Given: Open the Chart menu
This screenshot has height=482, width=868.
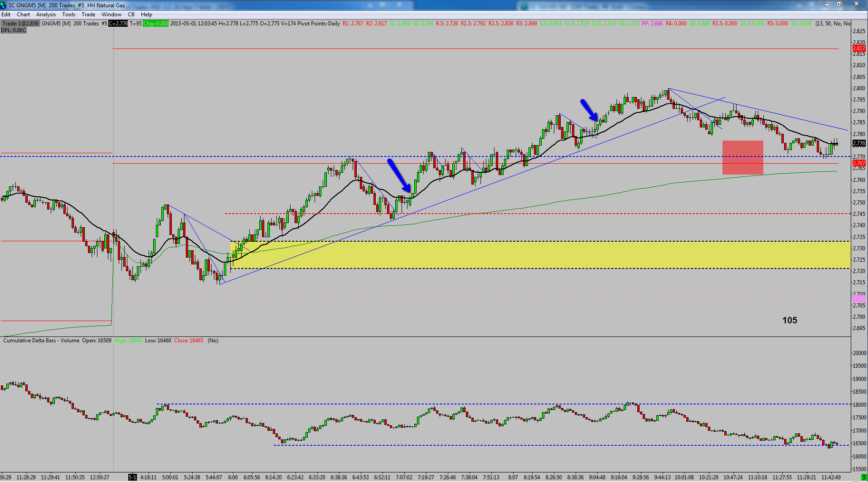Looking at the screenshot, I should [23, 15].
